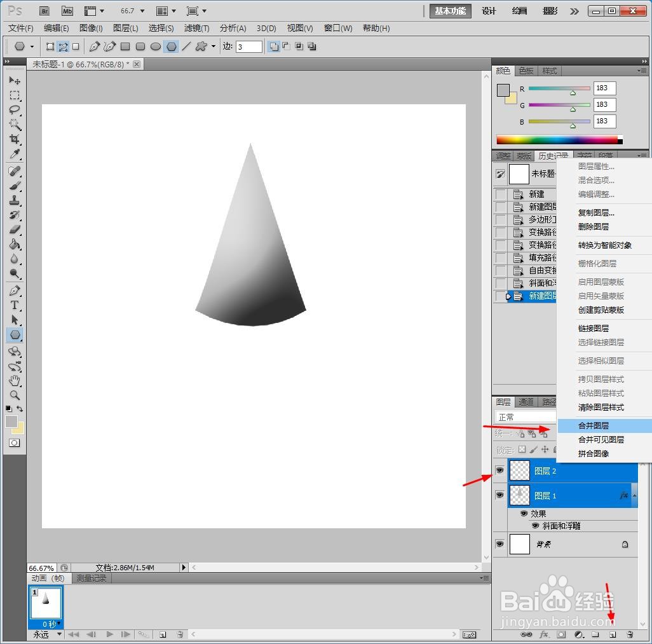Viewport: 652px width, 644px height.
Task: Click the link layers icon
Action: pos(526,634)
